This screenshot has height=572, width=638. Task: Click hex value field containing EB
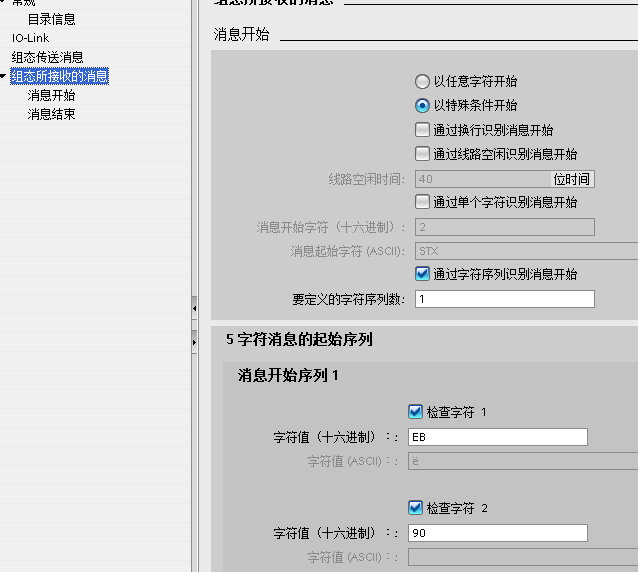point(498,437)
